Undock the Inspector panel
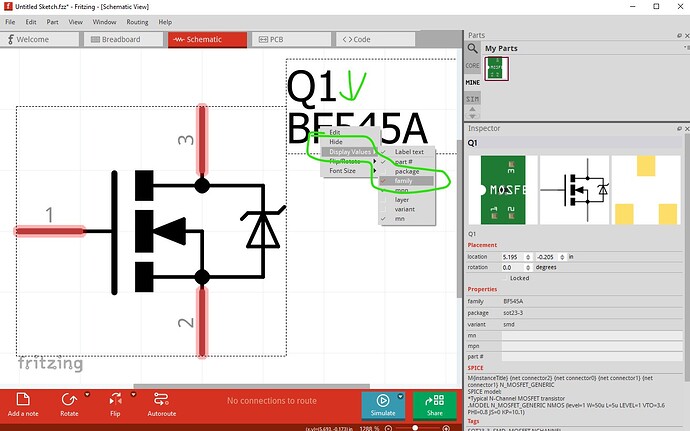 (x=679, y=129)
